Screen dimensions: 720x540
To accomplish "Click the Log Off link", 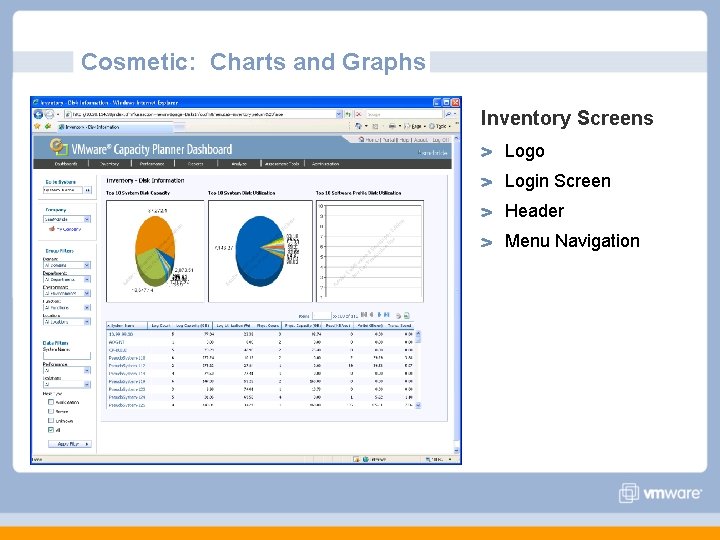I will coord(440,140).
